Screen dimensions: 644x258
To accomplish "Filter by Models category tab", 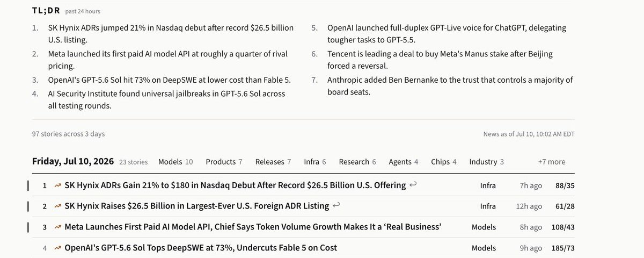I will pyautogui.click(x=175, y=162).
